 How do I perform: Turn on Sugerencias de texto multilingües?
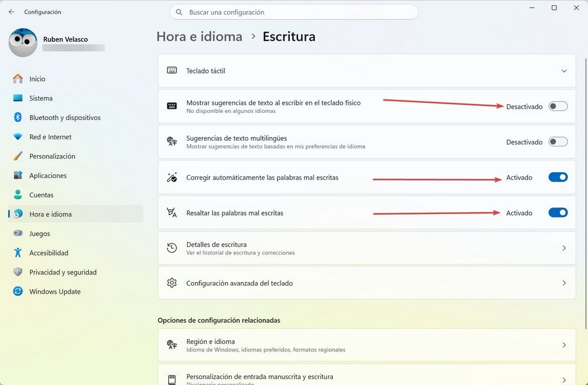coord(557,142)
